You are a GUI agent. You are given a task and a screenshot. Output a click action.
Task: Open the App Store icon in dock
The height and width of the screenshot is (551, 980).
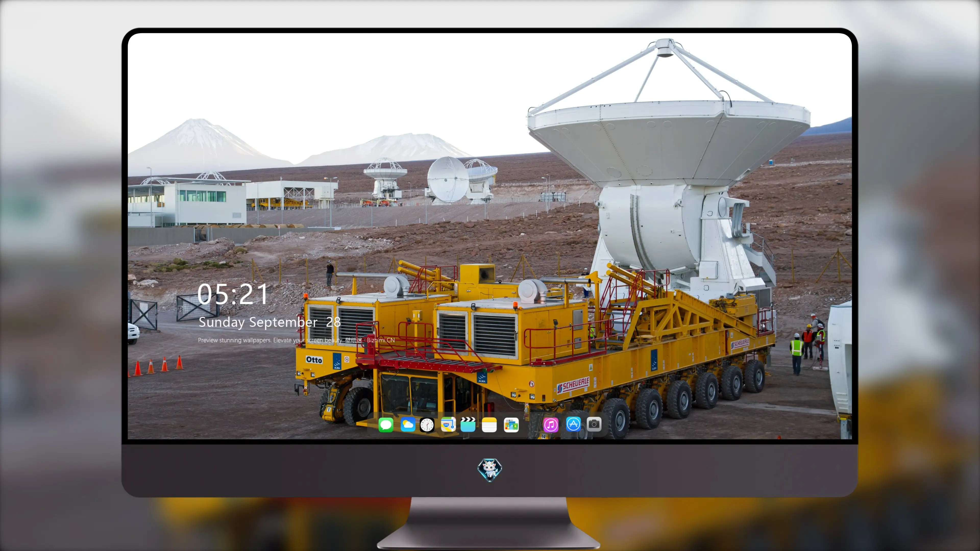(x=573, y=424)
